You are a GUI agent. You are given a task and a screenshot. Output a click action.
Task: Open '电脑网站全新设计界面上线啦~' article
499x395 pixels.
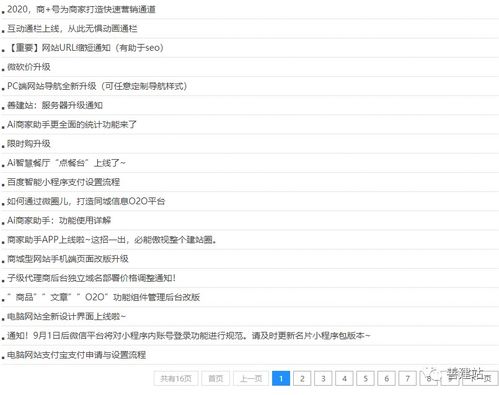click(x=66, y=316)
